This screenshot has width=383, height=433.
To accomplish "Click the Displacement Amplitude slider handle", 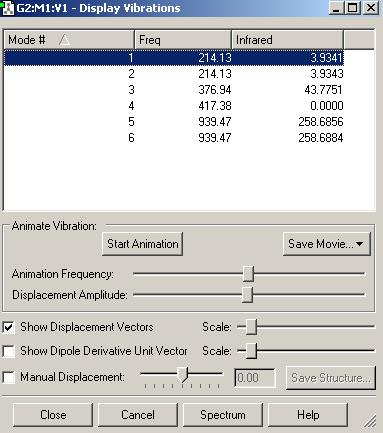I will click(247, 295).
